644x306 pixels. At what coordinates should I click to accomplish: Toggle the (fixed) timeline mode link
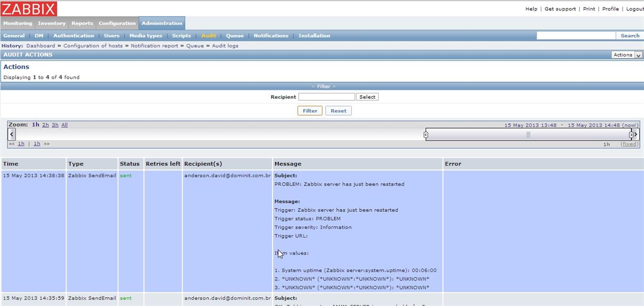[x=629, y=144]
